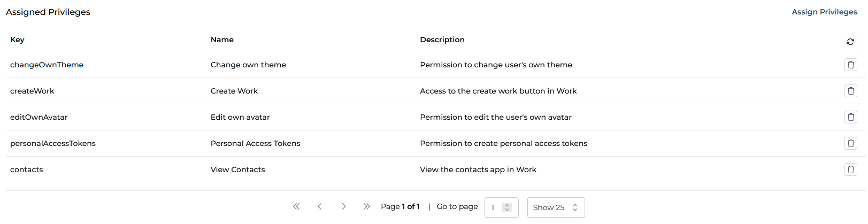Go to the next page
The image size is (868, 224).
click(343, 206)
